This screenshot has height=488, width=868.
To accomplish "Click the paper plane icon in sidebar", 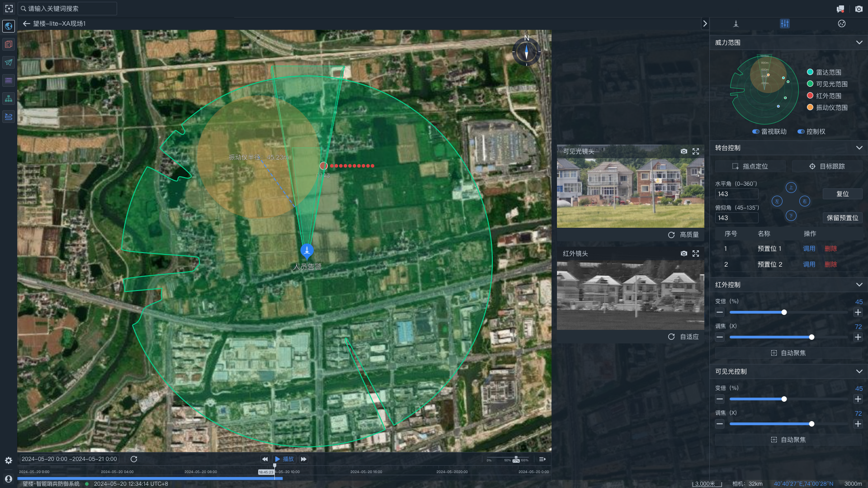I will 9,62.
